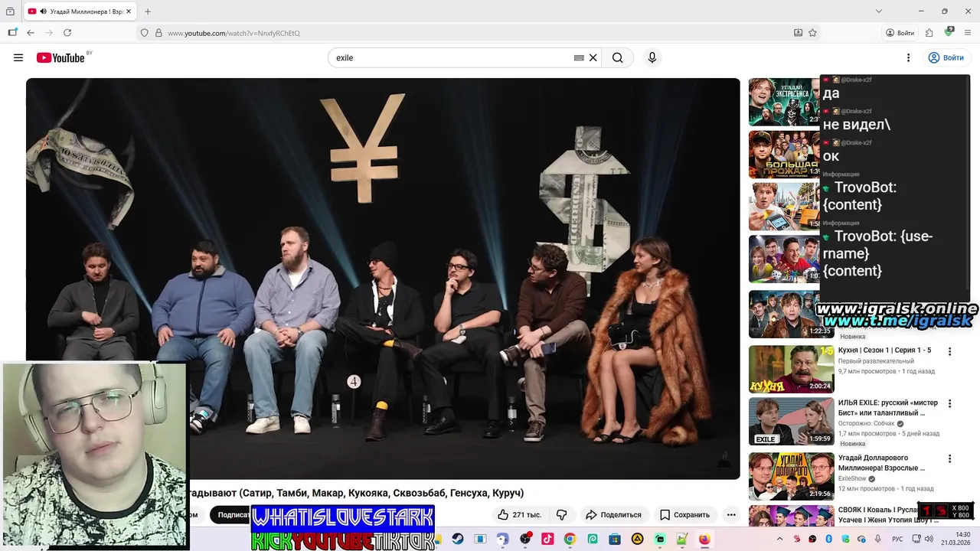
Task: Open Кухня Сезон 1 video thumbnail
Action: tap(791, 369)
